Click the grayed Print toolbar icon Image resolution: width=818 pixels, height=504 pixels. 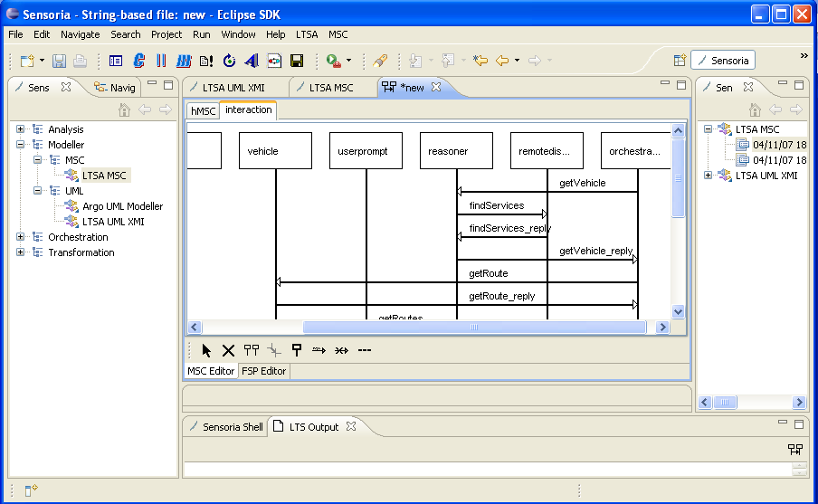[x=80, y=61]
